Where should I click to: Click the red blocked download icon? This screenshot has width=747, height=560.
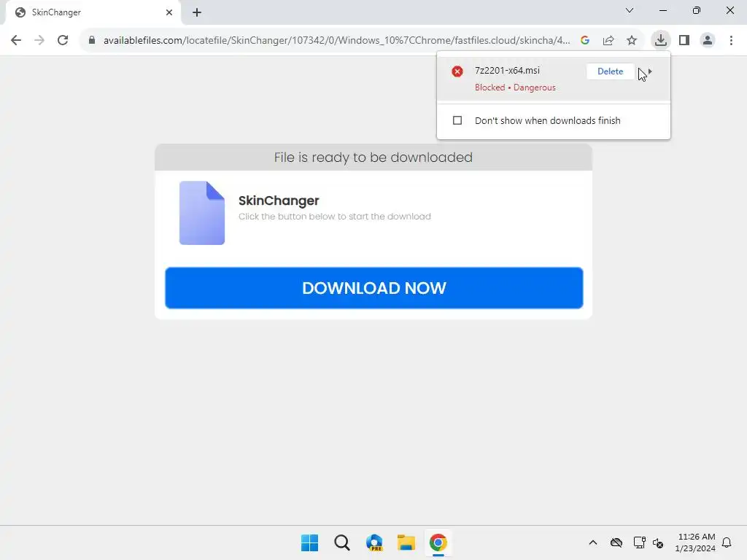[457, 71]
